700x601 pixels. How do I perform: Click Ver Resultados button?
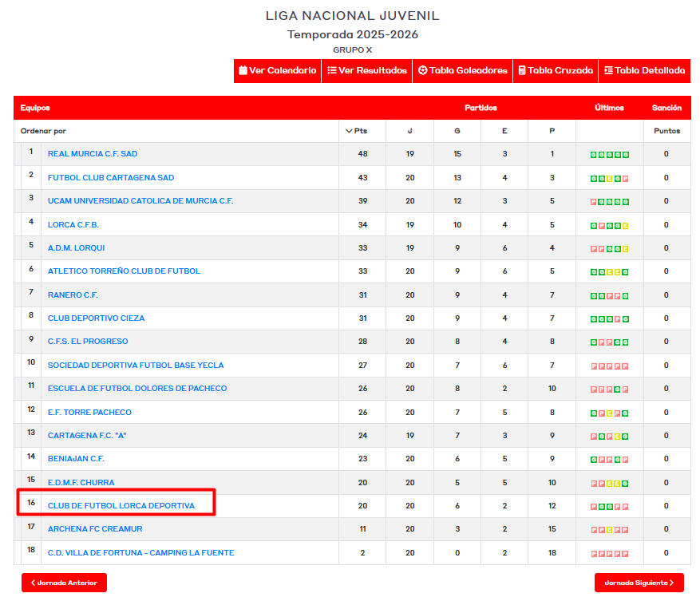pos(367,70)
